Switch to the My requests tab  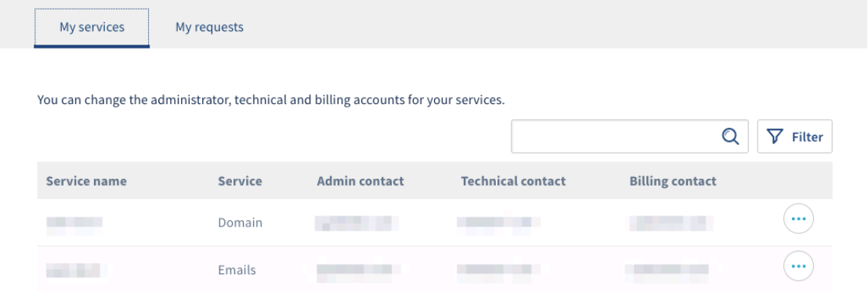click(209, 27)
